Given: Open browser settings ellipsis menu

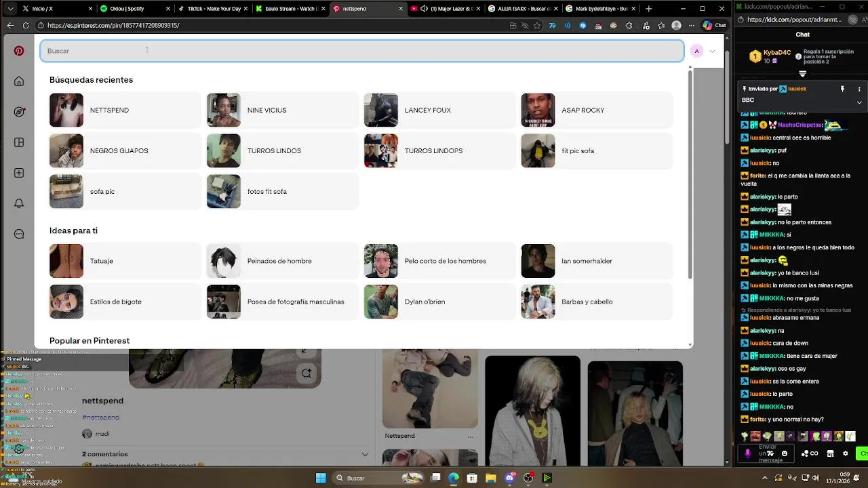Looking at the screenshot, I should coord(692,25).
